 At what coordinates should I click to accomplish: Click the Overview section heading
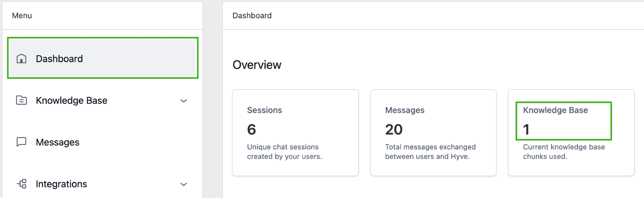click(257, 65)
